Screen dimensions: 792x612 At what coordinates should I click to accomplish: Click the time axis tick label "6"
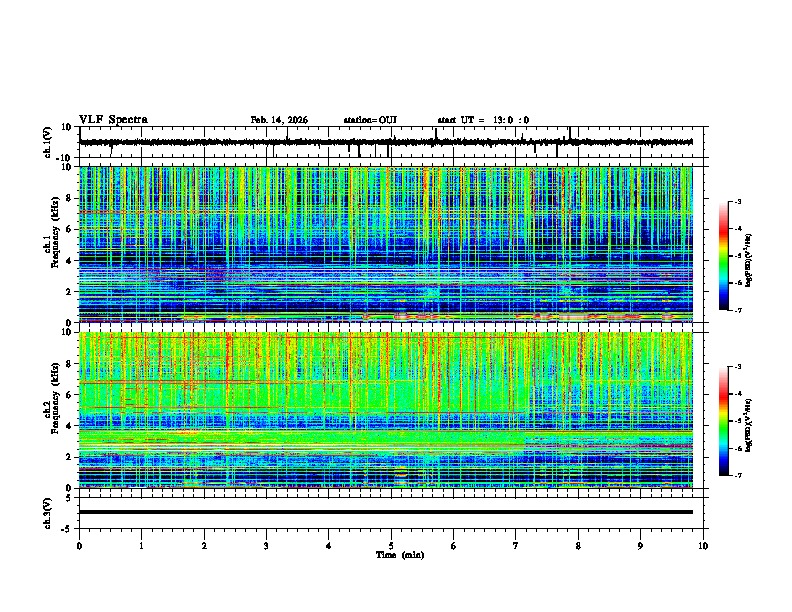(454, 546)
